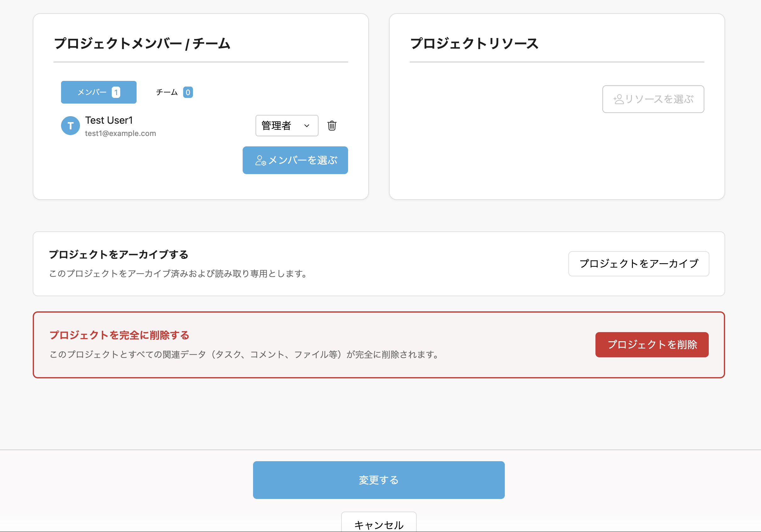
Task: Click the プロジェクトをアーカイブ button
Action: [638, 263]
